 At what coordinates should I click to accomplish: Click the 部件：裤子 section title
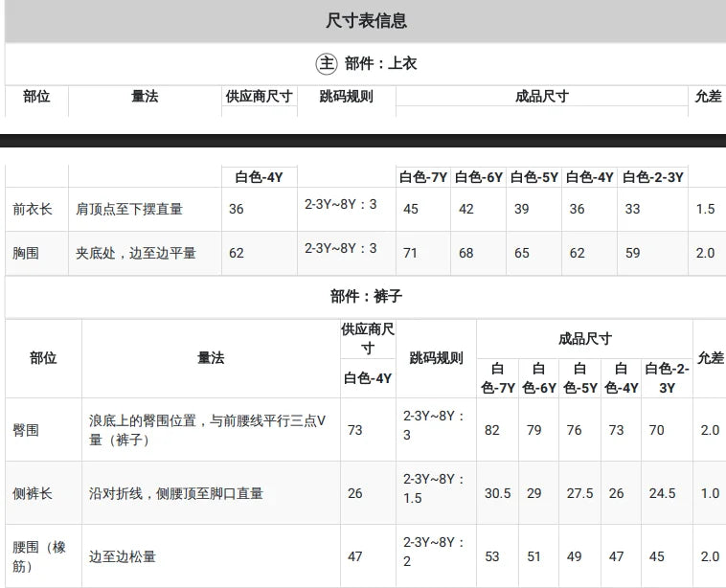pos(366,296)
